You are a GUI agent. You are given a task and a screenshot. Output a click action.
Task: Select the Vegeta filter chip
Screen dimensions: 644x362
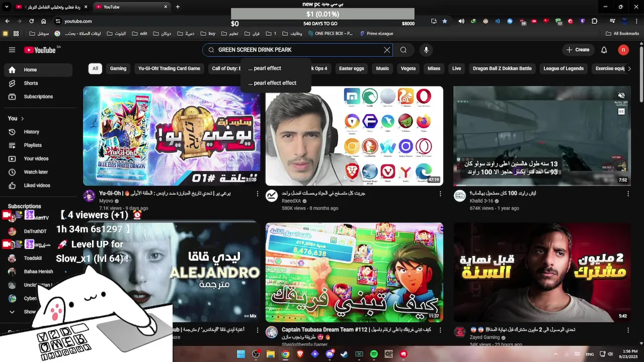pyautogui.click(x=408, y=68)
